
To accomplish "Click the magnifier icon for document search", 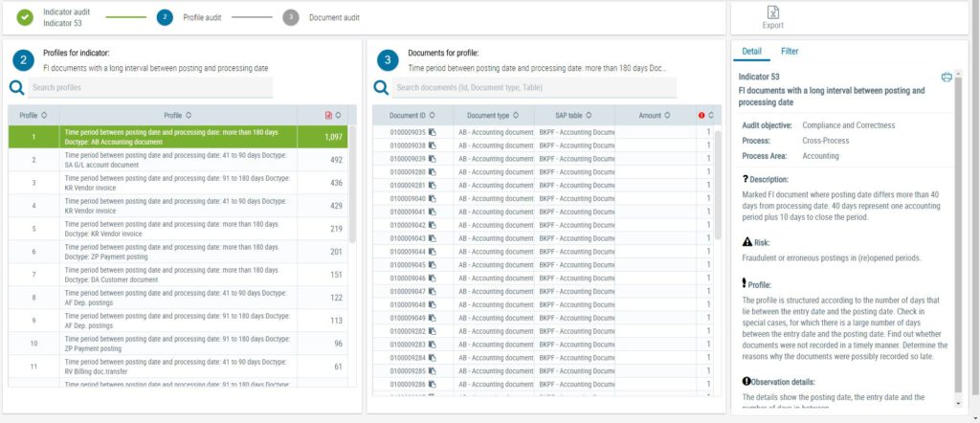I will click(381, 88).
